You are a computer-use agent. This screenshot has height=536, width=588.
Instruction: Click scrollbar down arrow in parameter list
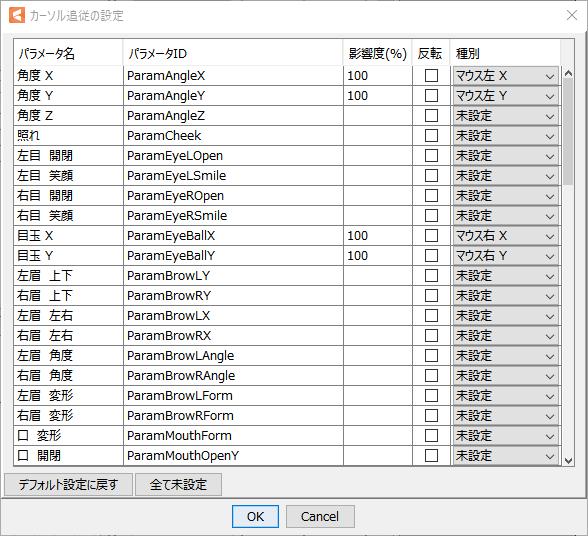[x=568, y=461]
